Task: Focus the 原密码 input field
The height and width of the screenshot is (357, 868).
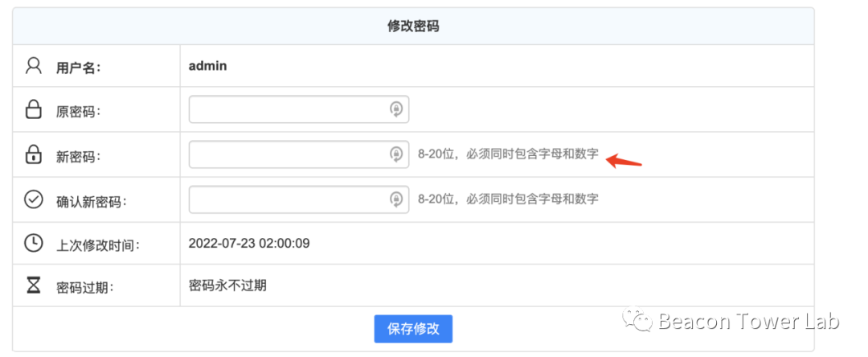Action: (299, 109)
